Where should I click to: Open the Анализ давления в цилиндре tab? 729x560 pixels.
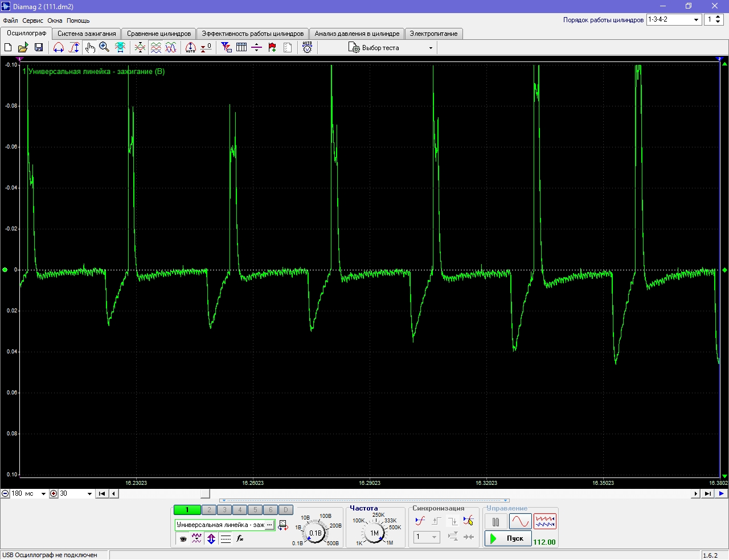tap(357, 34)
